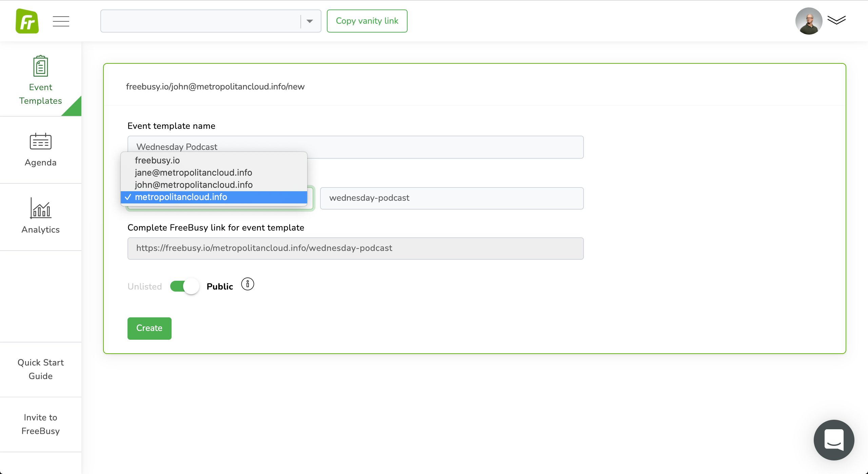Open the chat support bubble
This screenshot has height=474, width=868.
point(834,440)
